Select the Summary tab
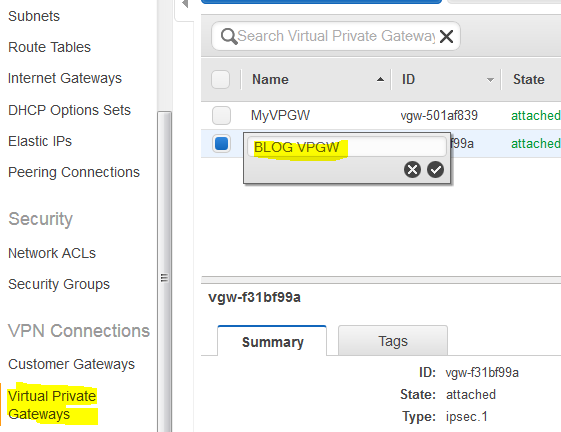This screenshot has width=561, height=432. click(x=272, y=341)
